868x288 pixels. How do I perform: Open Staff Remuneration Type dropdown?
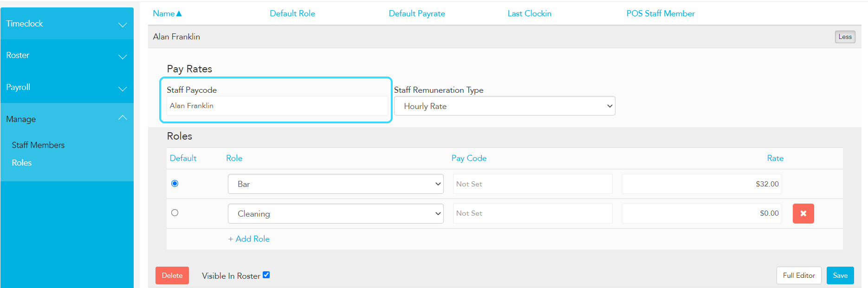coord(505,106)
